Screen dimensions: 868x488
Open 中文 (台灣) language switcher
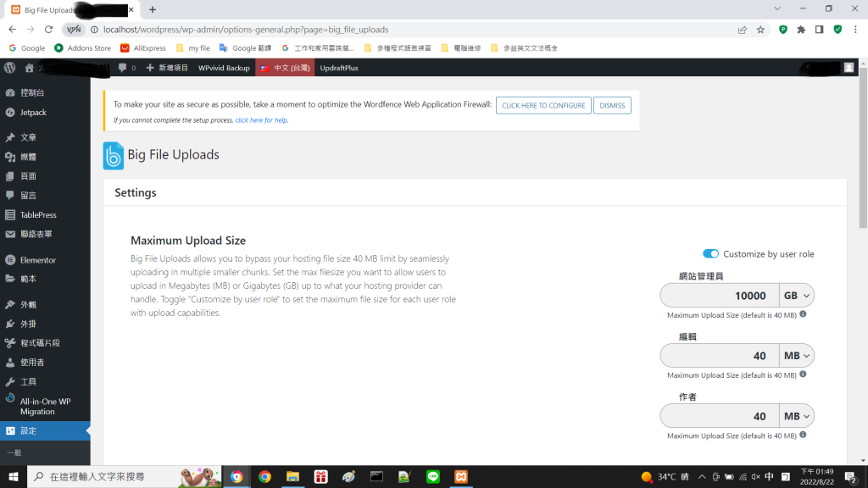pos(285,68)
